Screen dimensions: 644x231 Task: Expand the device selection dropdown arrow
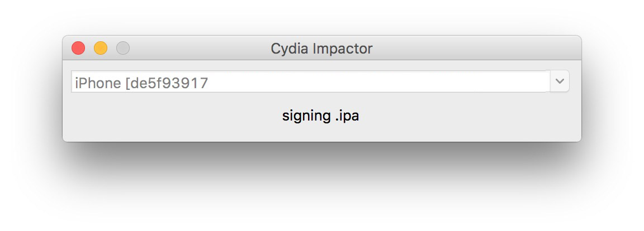pos(560,81)
